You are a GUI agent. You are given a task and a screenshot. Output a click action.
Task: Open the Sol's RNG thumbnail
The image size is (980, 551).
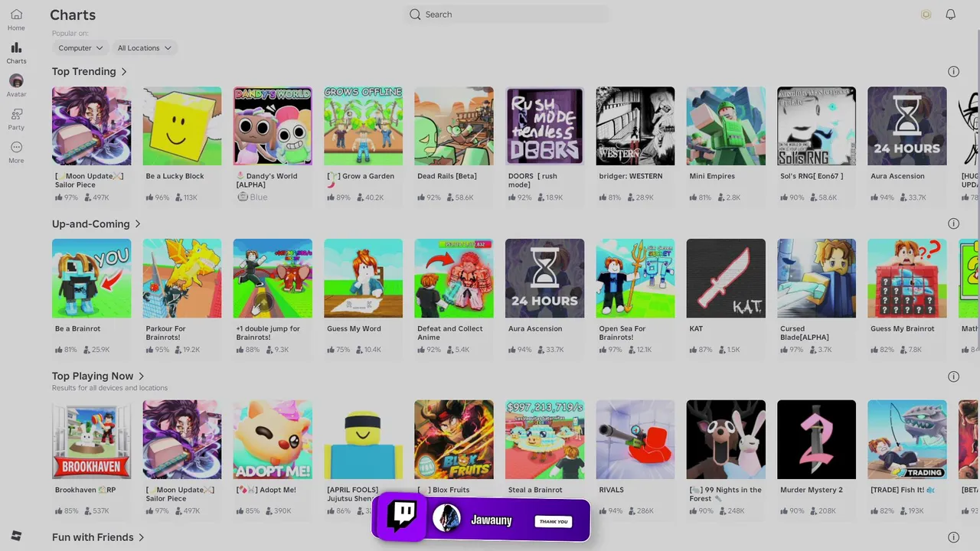pos(816,126)
